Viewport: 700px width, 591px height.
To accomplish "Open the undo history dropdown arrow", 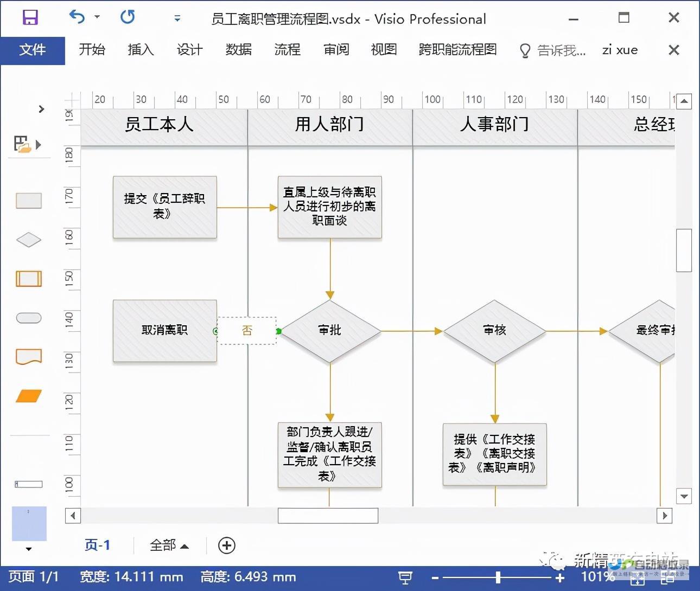I will point(97,17).
